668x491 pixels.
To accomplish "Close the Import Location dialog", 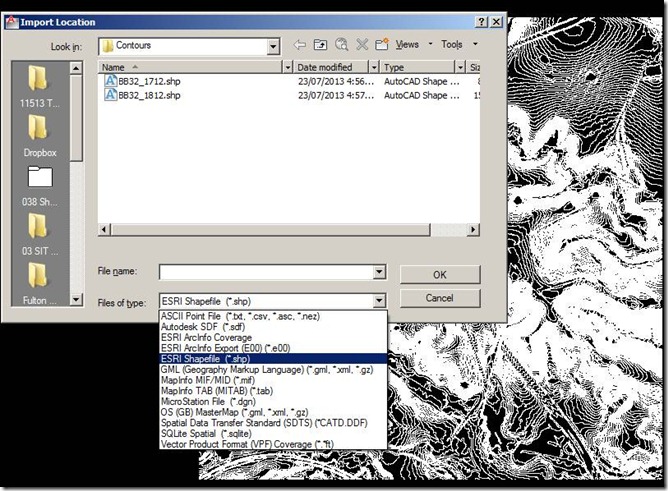I will point(496,22).
